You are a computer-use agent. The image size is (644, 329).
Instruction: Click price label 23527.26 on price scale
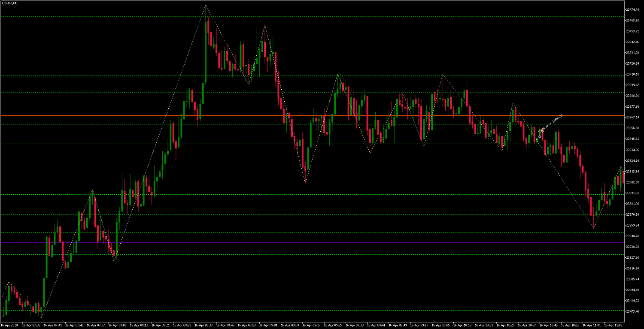[633, 257]
